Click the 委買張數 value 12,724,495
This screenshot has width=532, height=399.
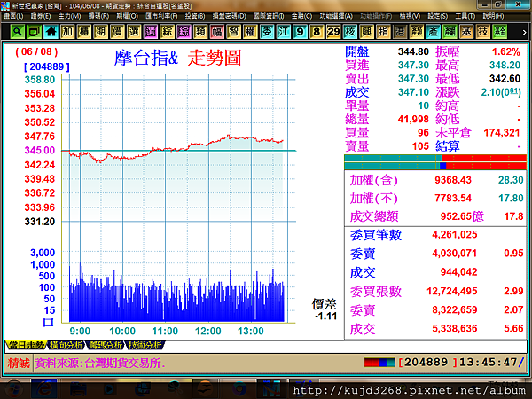tap(452, 291)
